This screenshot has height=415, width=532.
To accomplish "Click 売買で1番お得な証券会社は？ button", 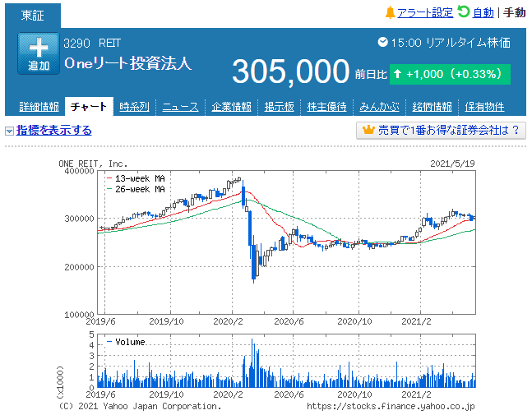I will (x=441, y=130).
